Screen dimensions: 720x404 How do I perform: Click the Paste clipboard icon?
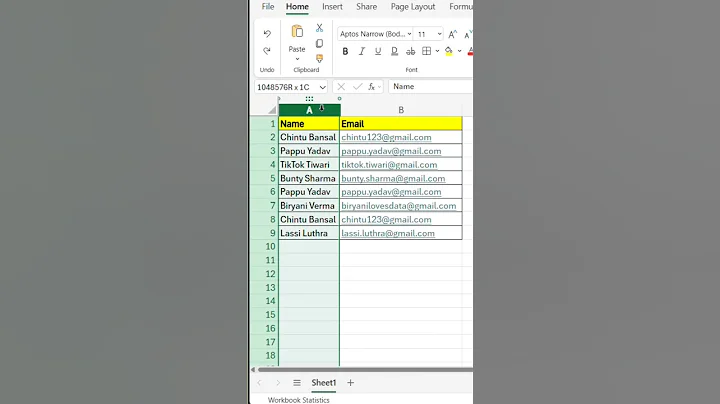click(x=297, y=32)
